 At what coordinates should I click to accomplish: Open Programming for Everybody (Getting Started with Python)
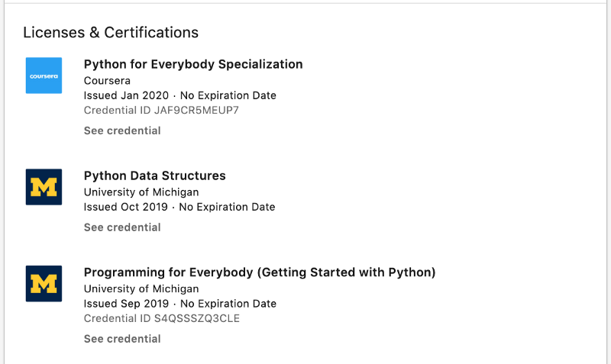(260, 272)
